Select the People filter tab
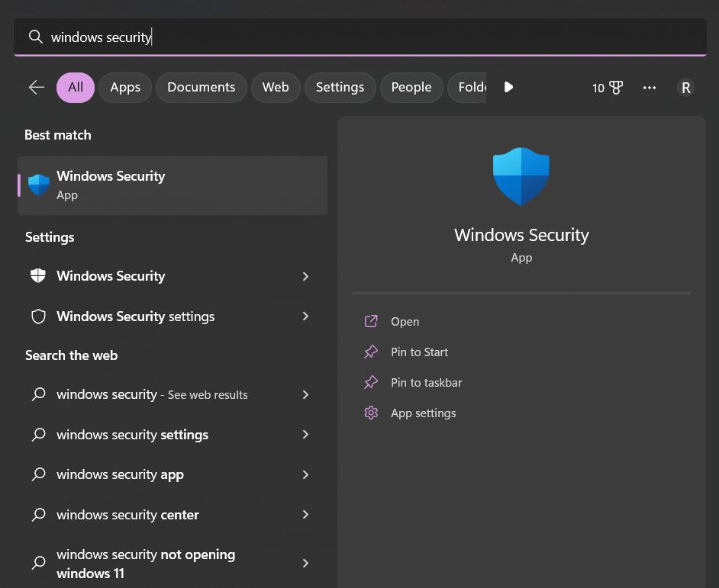The image size is (719, 588). click(411, 88)
